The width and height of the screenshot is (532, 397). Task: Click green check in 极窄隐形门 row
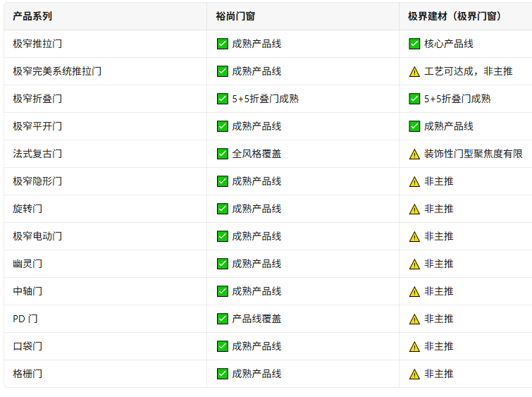tap(222, 181)
